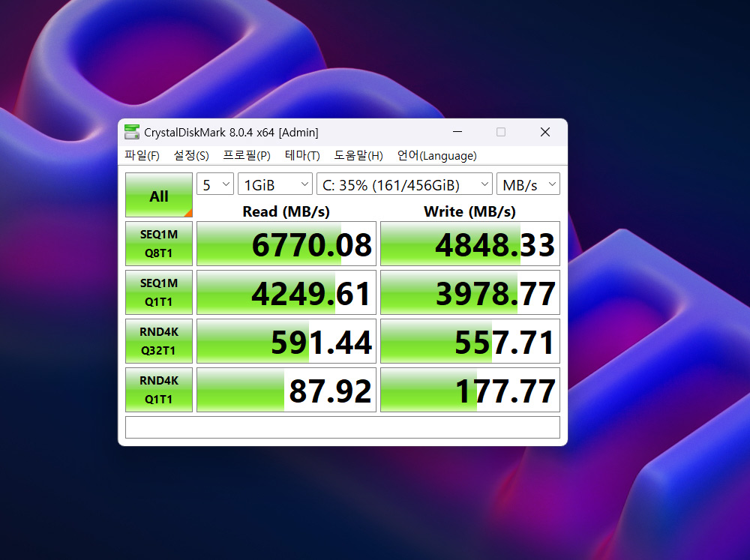Screen dimensions: 750x560
Task: Open the 도움말(H) menu
Action: (358, 155)
